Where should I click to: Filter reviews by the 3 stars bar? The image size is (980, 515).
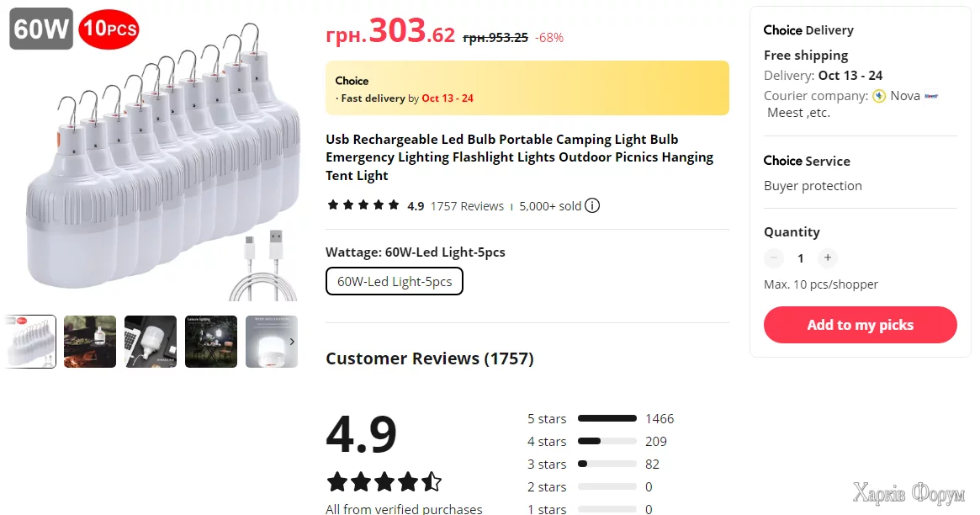[607, 464]
